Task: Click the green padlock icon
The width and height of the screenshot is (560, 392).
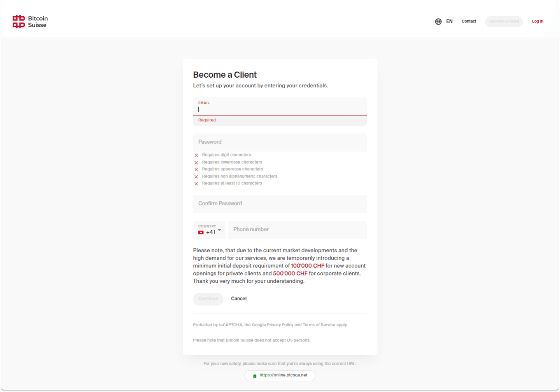Action: [x=255, y=376]
